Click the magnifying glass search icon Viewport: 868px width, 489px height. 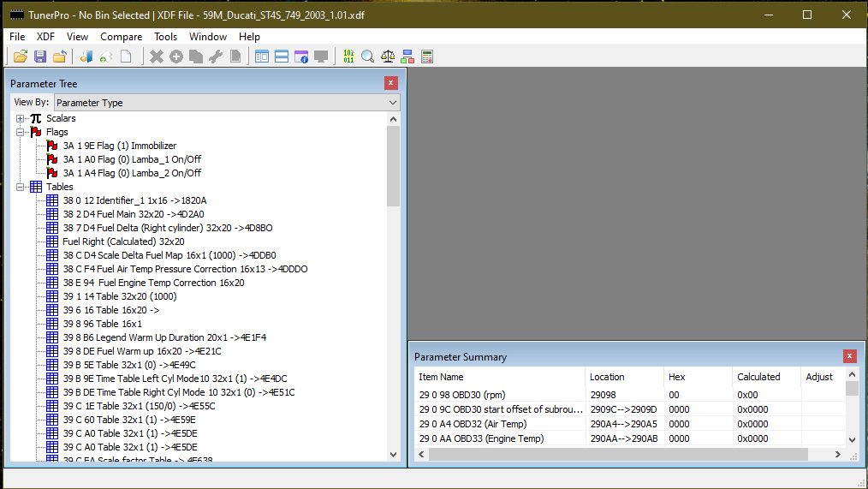(367, 57)
